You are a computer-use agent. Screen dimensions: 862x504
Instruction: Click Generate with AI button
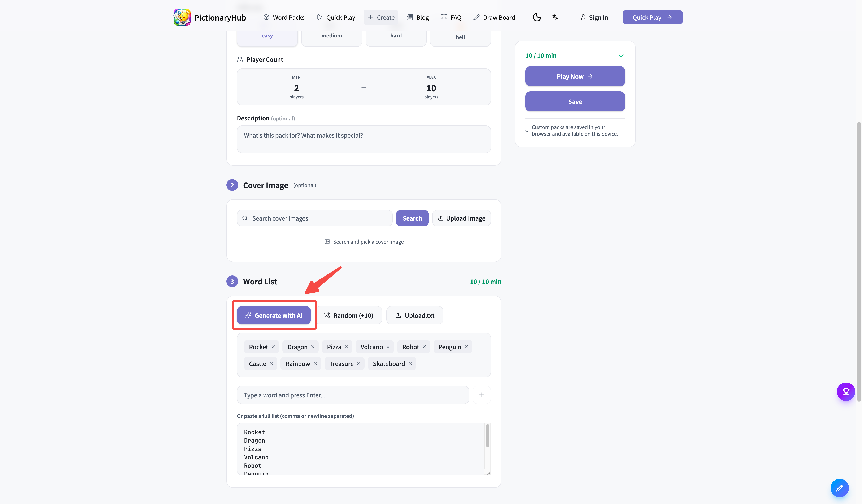click(274, 315)
